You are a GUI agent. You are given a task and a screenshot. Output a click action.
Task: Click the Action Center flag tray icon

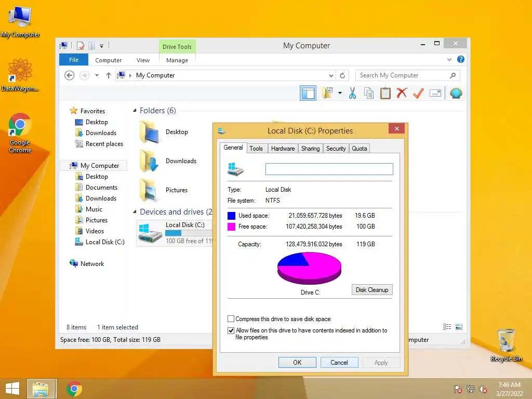[458, 389]
